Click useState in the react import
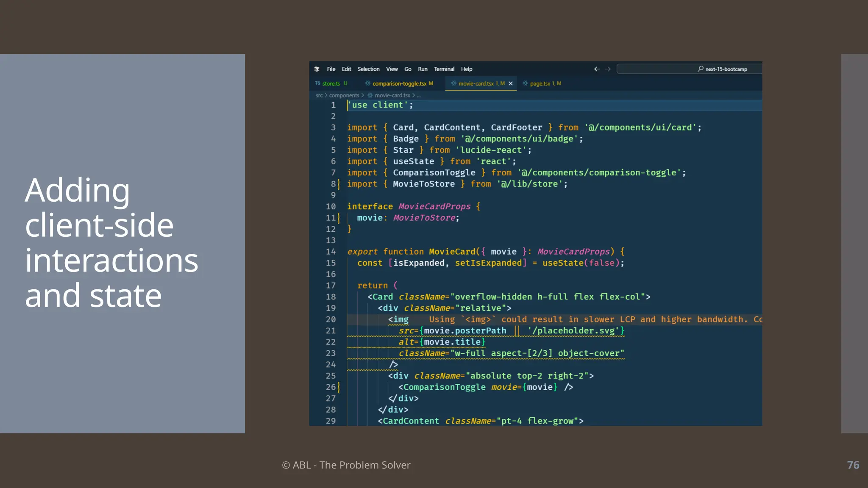The image size is (868, 488). pyautogui.click(x=413, y=161)
